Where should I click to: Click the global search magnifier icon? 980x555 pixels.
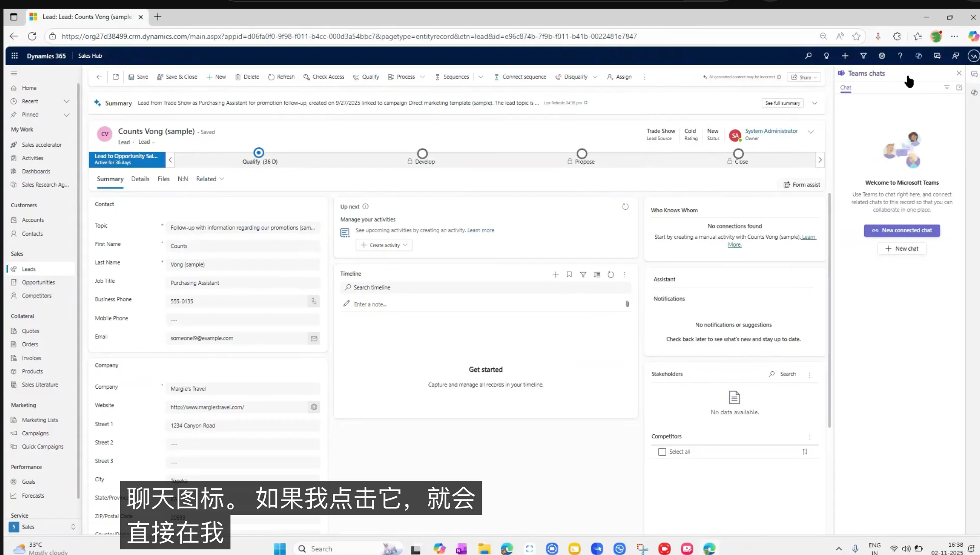pyautogui.click(x=808, y=56)
